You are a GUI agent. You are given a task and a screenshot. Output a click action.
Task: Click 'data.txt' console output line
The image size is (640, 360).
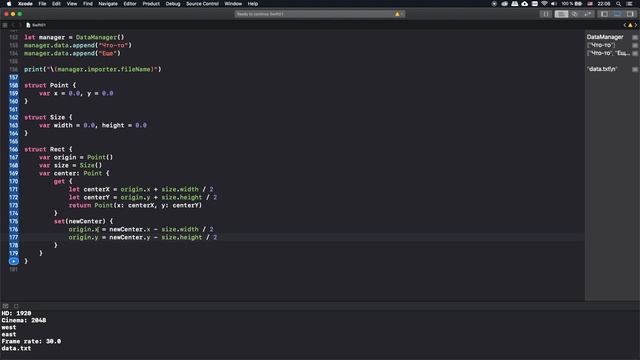point(16,349)
